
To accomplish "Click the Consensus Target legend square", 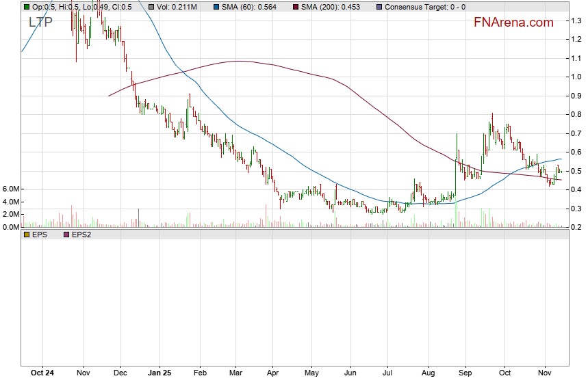I will pos(379,6).
